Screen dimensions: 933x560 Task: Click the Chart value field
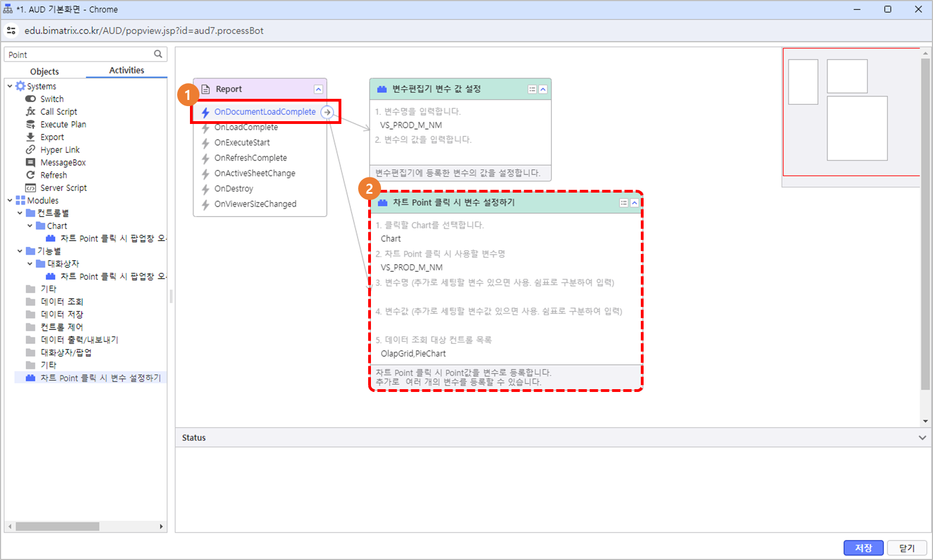tap(391, 239)
